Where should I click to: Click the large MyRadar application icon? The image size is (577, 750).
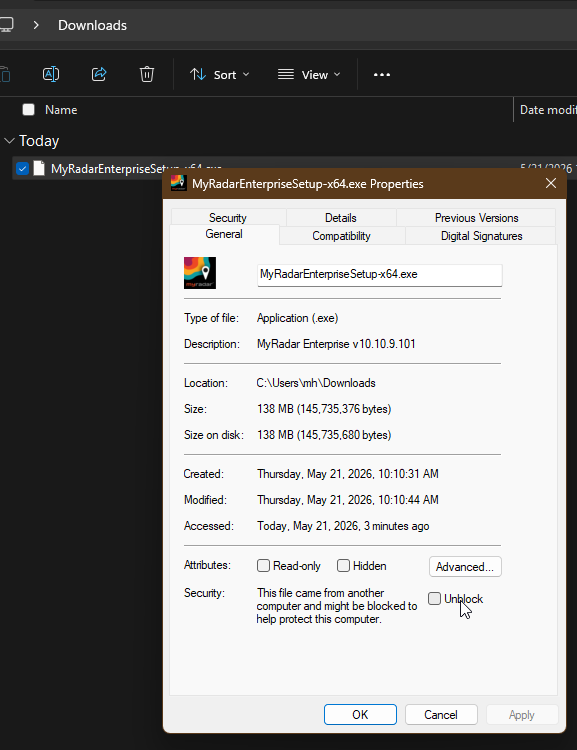pos(200,273)
